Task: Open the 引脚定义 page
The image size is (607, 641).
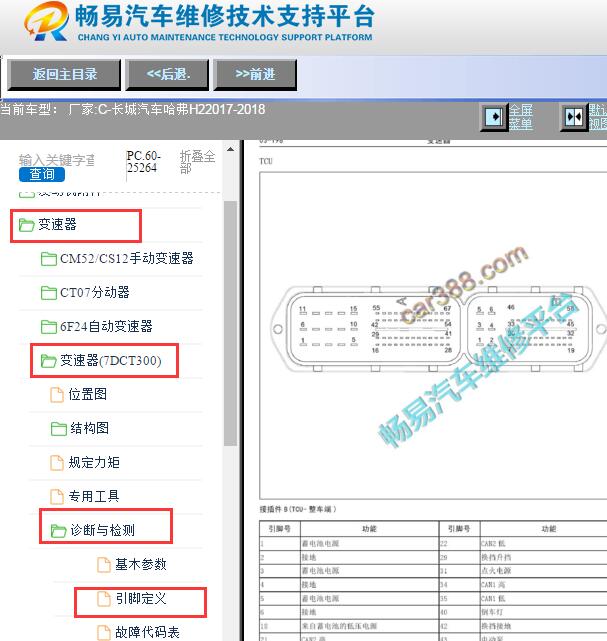Action: (x=141, y=598)
